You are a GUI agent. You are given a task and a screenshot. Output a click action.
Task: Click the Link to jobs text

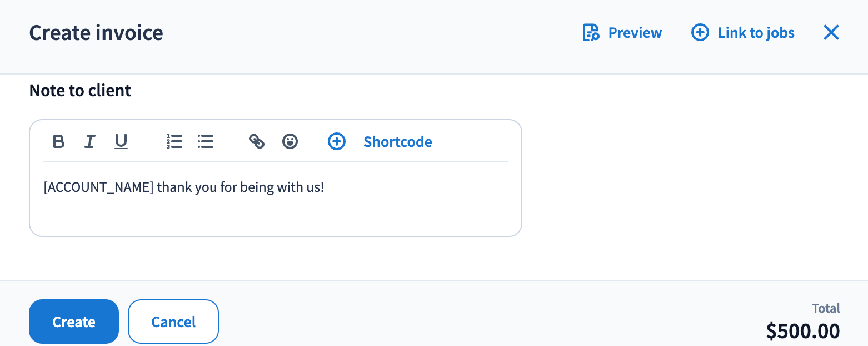click(756, 33)
